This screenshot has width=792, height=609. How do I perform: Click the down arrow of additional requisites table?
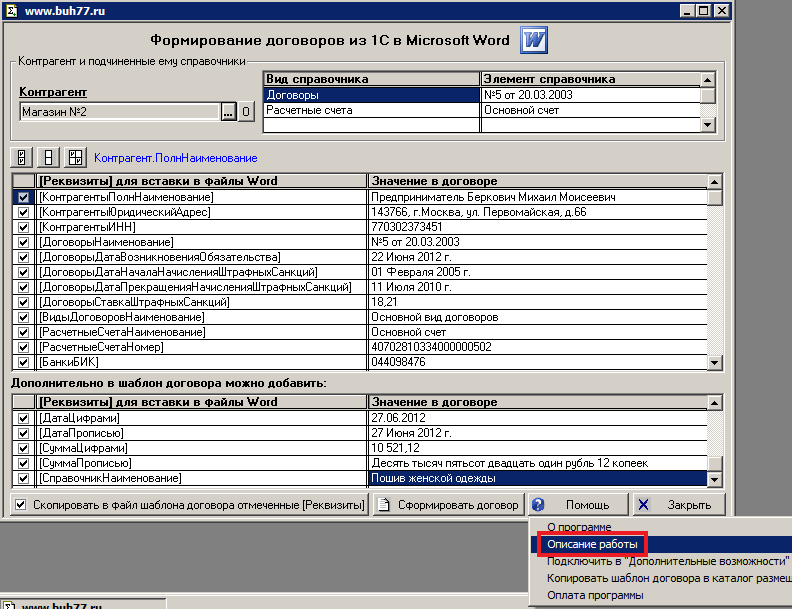coord(714,479)
